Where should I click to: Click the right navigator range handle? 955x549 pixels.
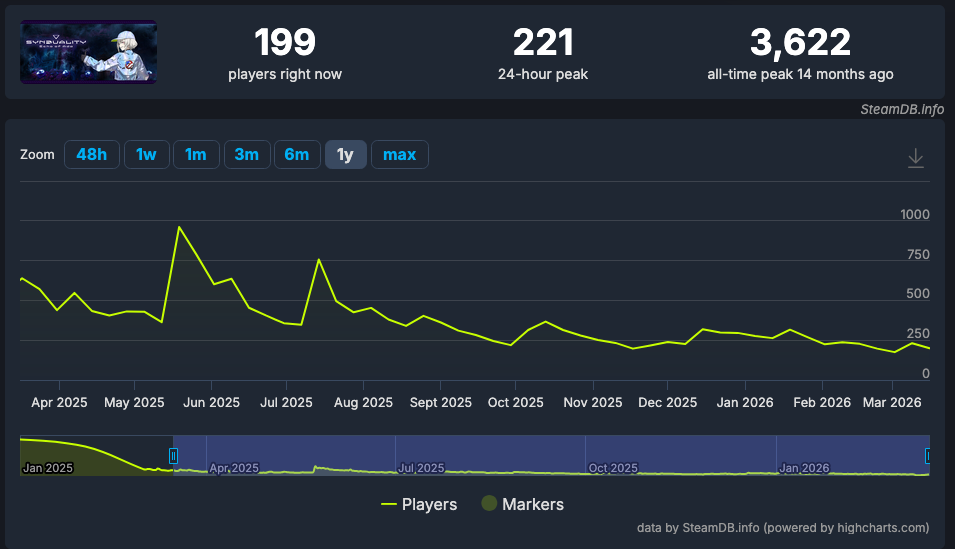(928, 456)
